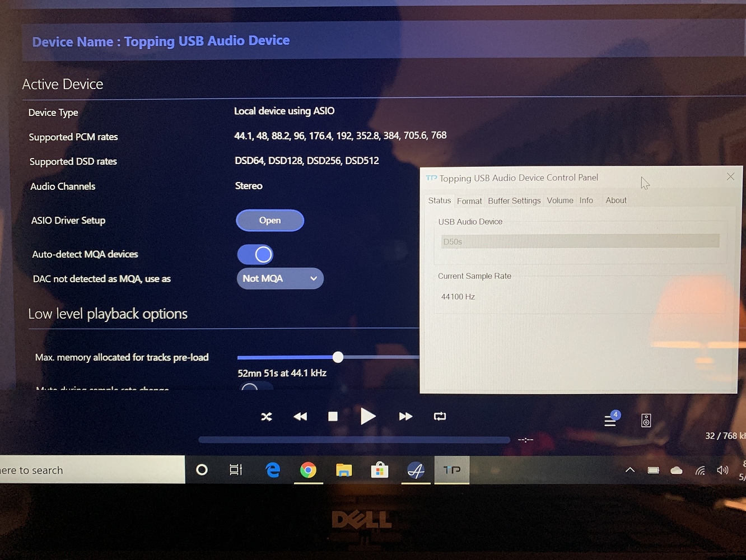
Task: Open Task View on taskbar
Action: (236, 470)
